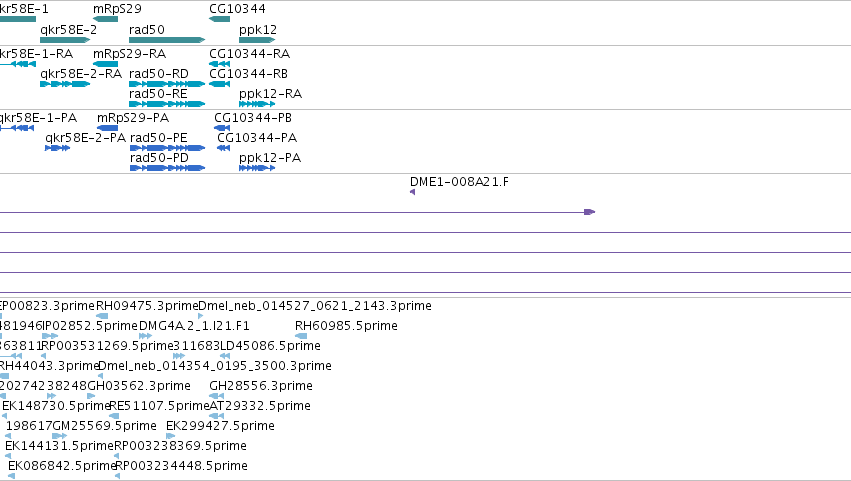Click the rad50-PD coding glyph
This screenshot has width=851, height=481.
(x=167, y=168)
